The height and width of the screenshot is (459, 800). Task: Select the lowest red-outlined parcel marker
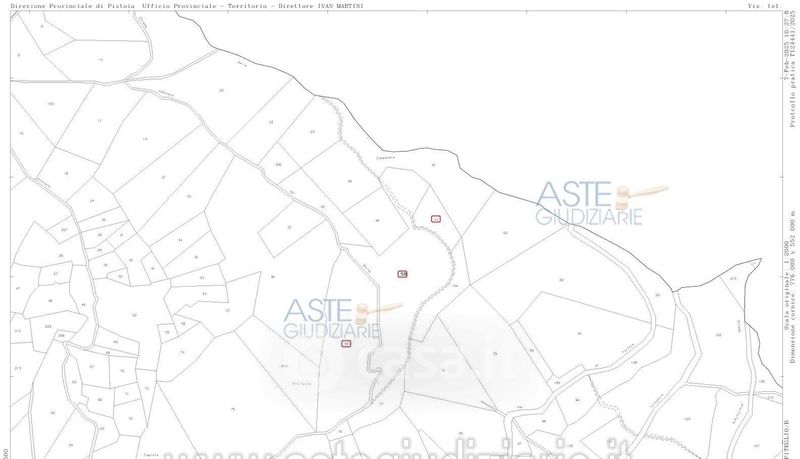(346, 343)
